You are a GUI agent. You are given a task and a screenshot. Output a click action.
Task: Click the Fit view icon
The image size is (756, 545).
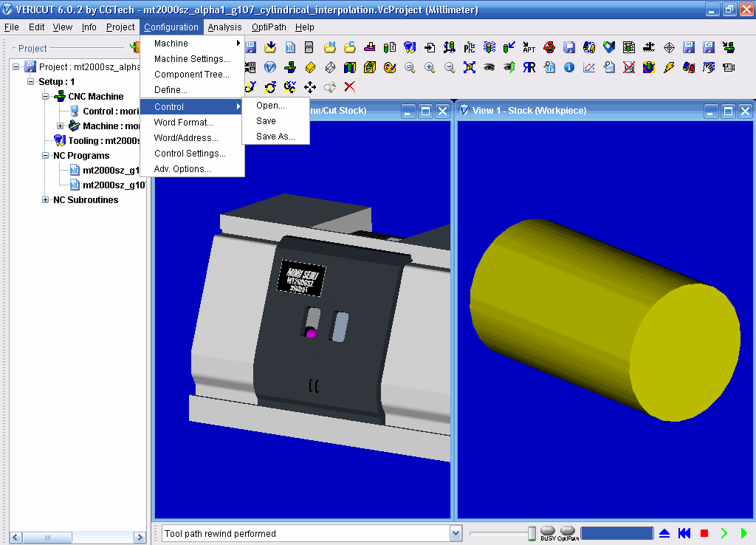[x=469, y=67]
